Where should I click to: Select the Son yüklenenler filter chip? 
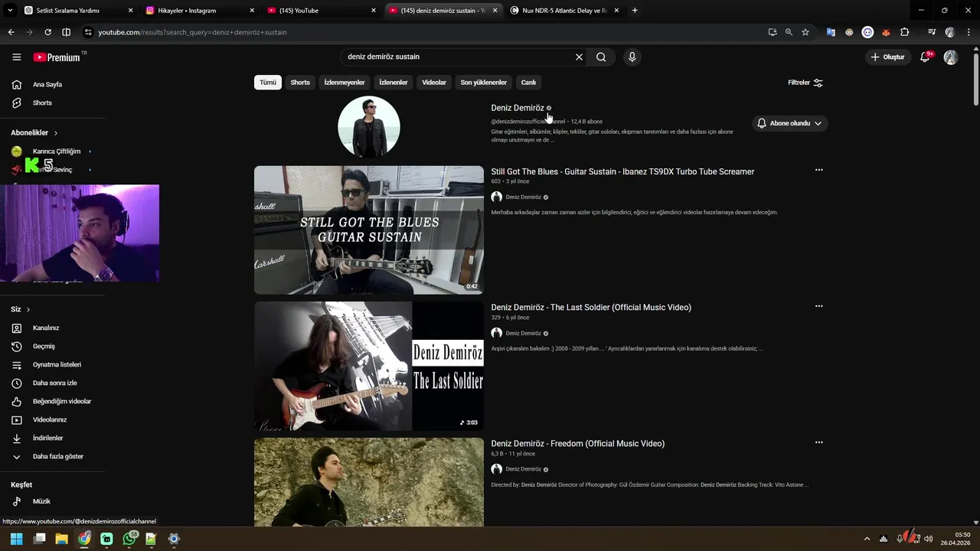(483, 82)
